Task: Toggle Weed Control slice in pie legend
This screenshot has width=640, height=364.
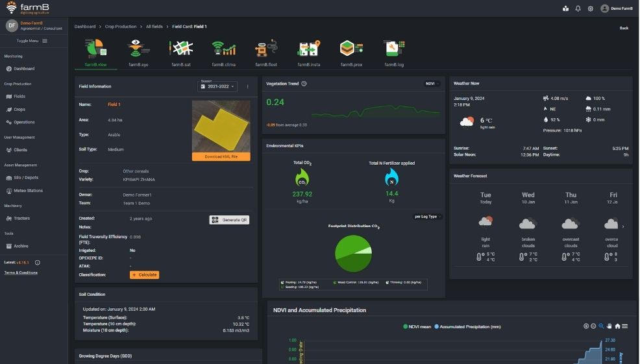Action: pyautogui.click(x=356, y=282)
